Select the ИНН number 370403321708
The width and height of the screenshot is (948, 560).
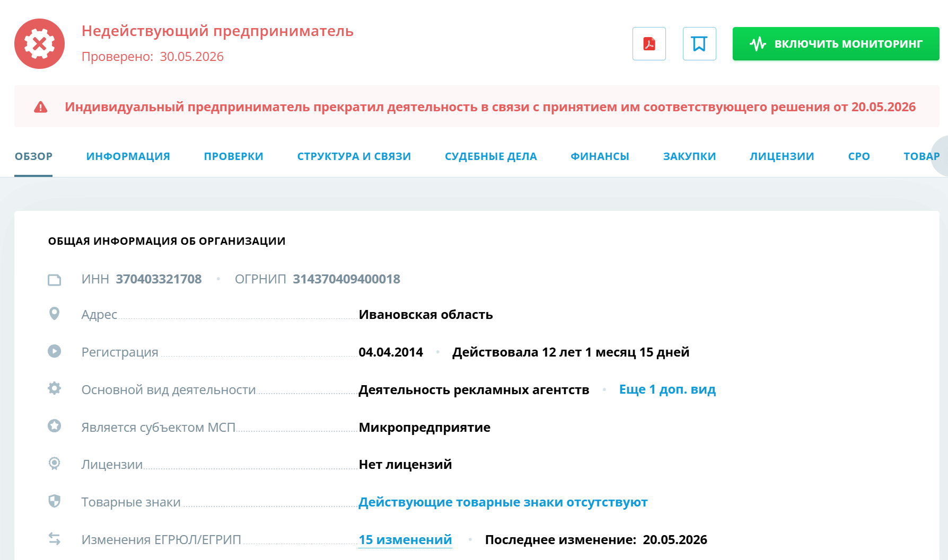[159, 279]
